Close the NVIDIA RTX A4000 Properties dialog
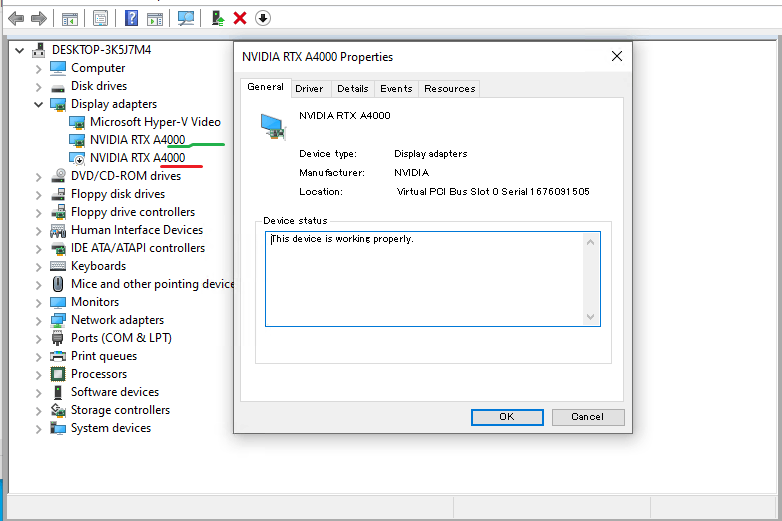 coord(617,56)
